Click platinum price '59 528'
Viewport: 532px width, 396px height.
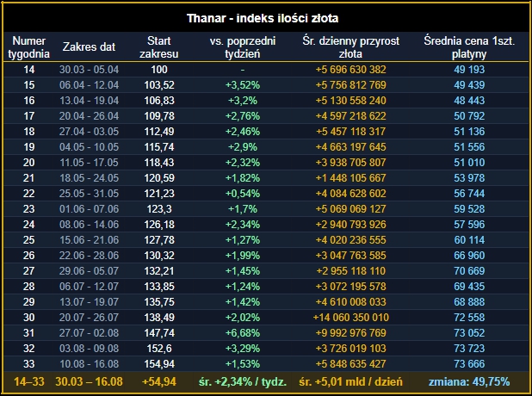[469, 209]
